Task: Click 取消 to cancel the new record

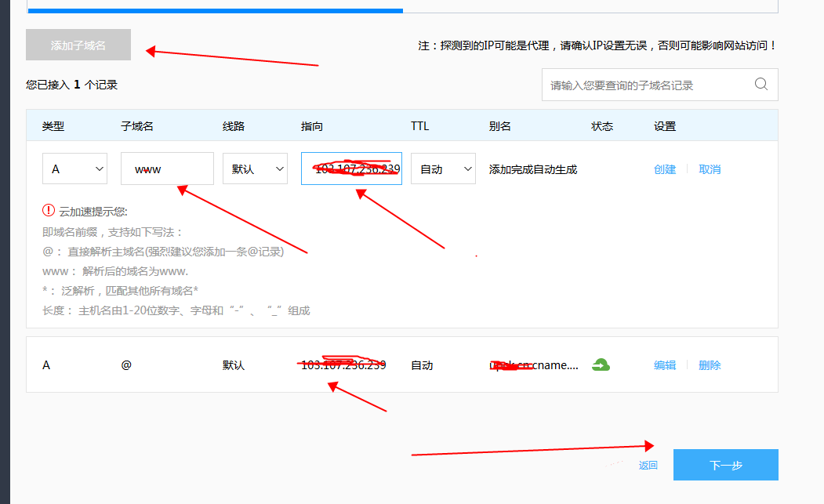Action: pyautogui.click(x=710, y=169)
